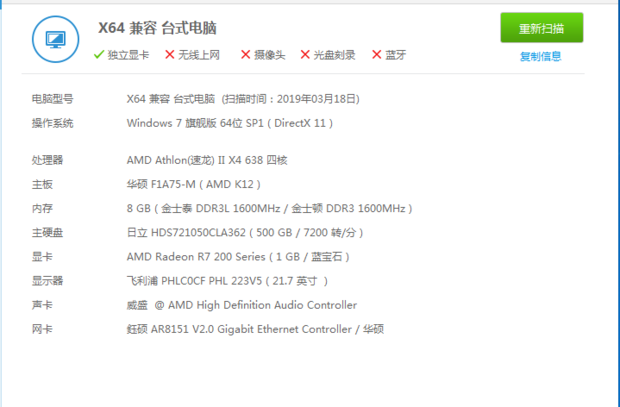Click the 8 GB DDR3 1600MHz memory value
The width and height of the screenshot is (620, 407).
[269, 208]
